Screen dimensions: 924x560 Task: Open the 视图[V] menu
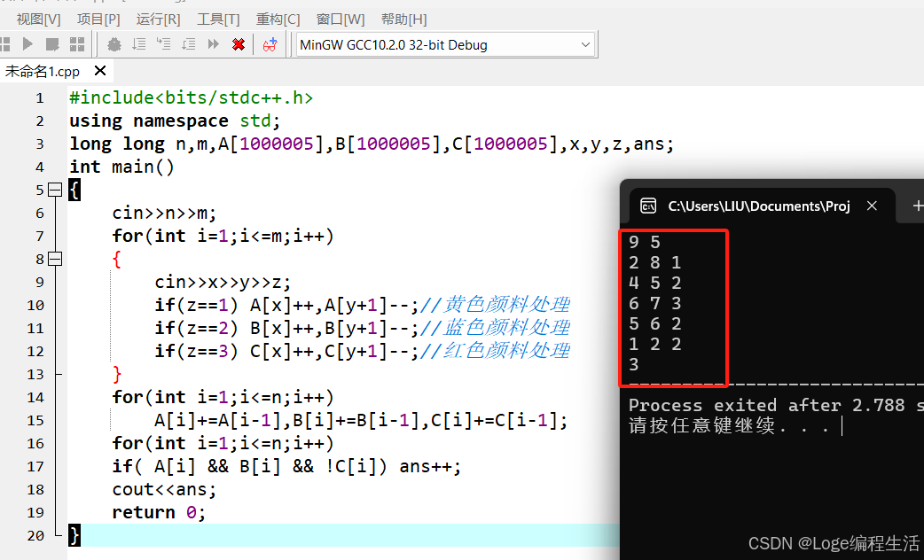pos(38,19)
